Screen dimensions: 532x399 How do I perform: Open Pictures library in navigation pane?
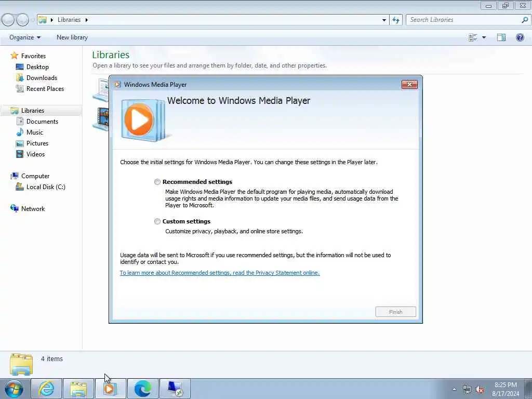[37, 143]
